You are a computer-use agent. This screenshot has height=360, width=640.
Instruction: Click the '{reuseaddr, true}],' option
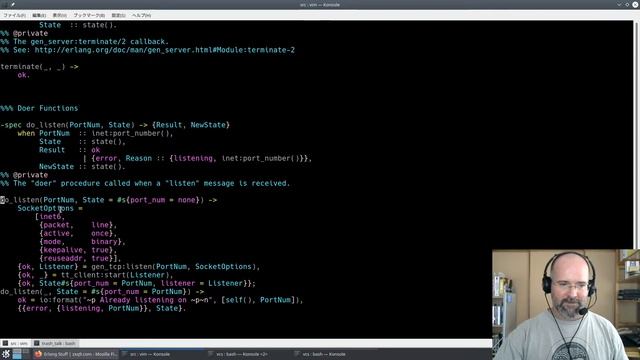coord(80,258)
